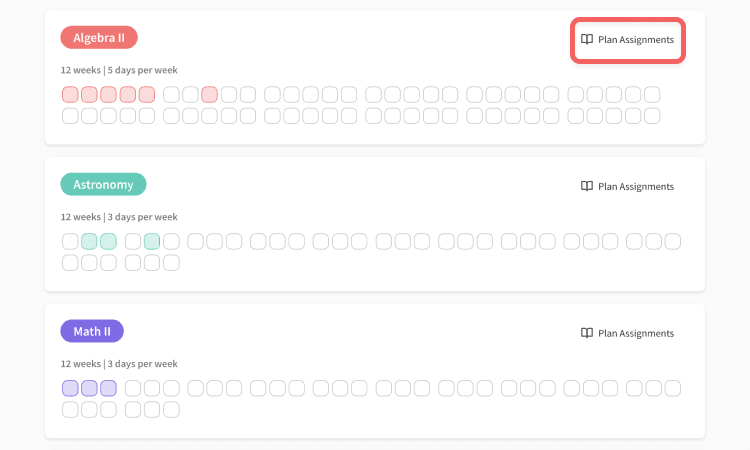Click the book icon in the Algebra II card

point(586,39)
